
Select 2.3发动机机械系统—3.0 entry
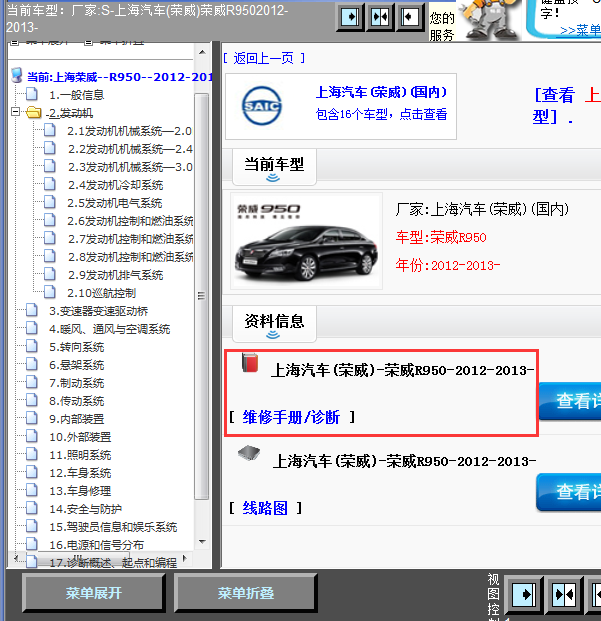130,167
